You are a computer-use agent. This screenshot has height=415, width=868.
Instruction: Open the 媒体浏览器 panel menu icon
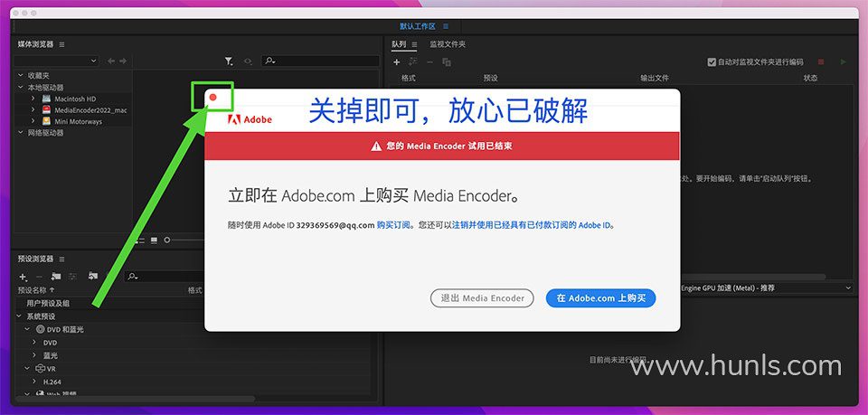pyautogui.click(x=61, y=44)
